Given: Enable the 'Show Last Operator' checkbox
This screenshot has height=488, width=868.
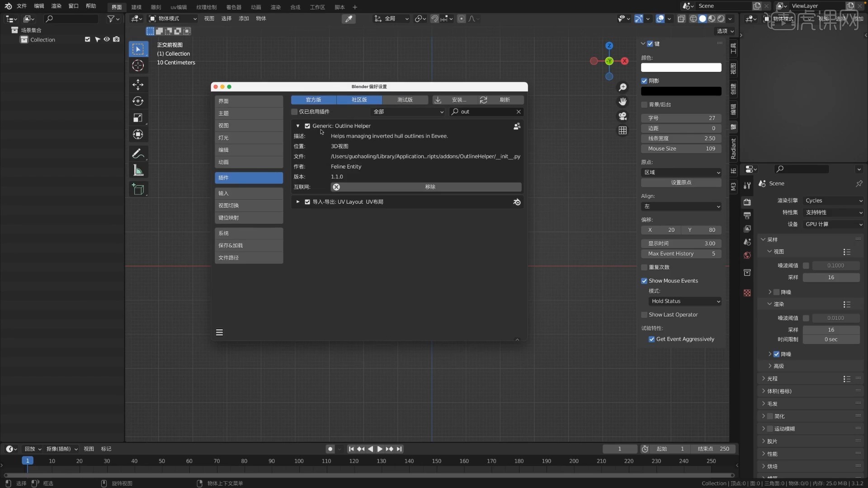Looking at the screenshot, I should (644, 315).
